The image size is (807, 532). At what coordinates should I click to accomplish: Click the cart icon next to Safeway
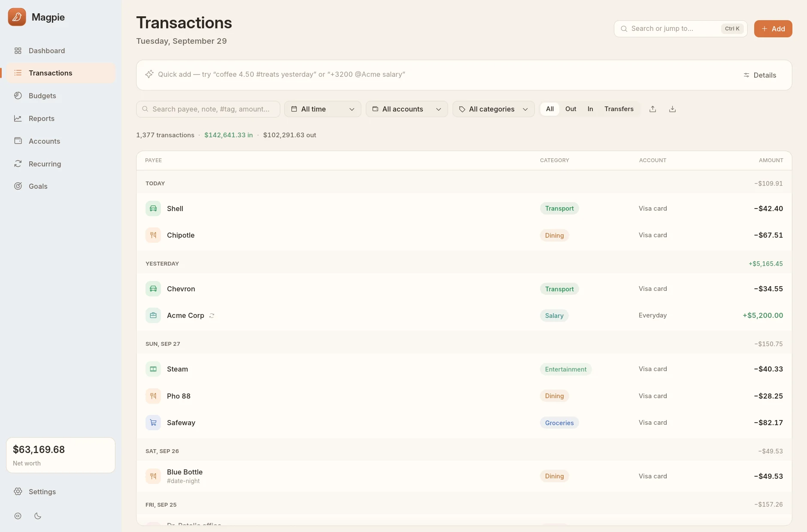point(153,423)
